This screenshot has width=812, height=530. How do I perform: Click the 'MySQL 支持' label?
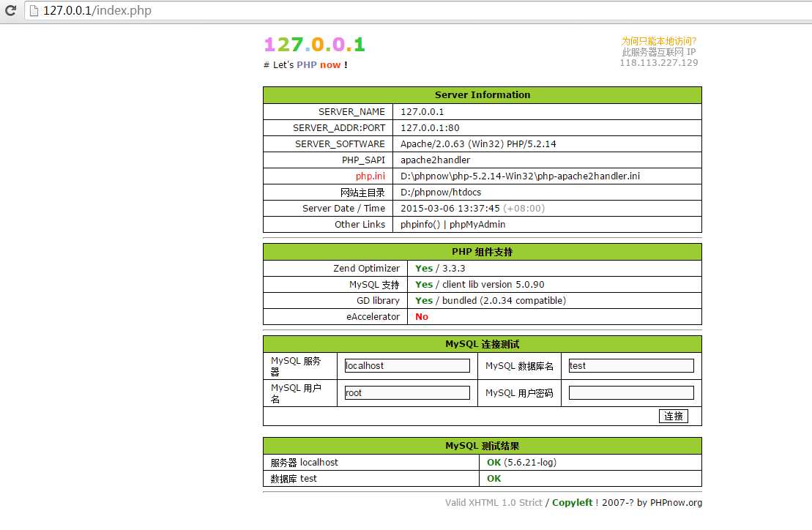(374, 284)
